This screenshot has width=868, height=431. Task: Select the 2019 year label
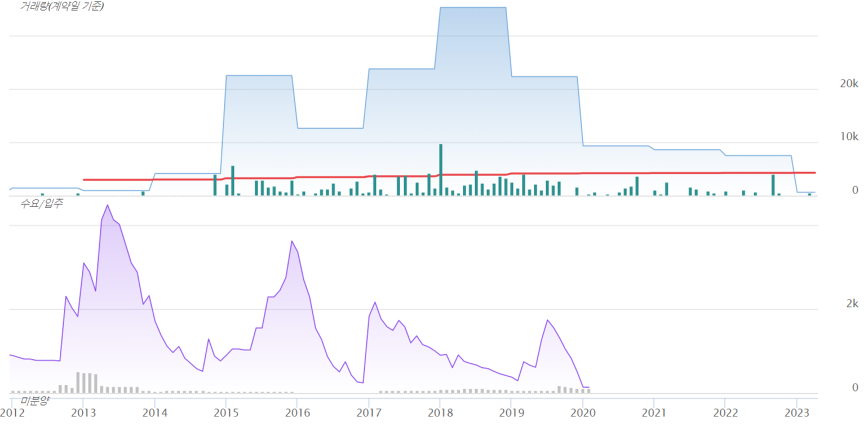[x=511, y=414]
